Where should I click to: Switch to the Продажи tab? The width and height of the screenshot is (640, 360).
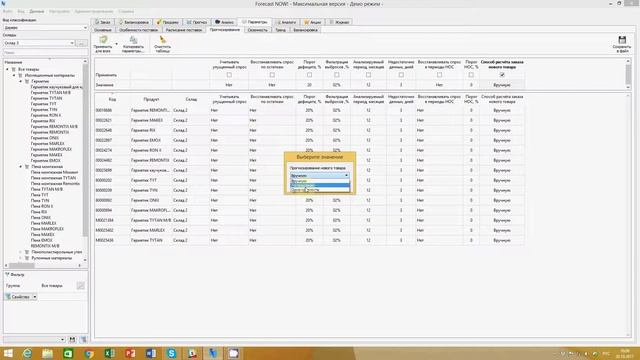(x=168, y=22)
